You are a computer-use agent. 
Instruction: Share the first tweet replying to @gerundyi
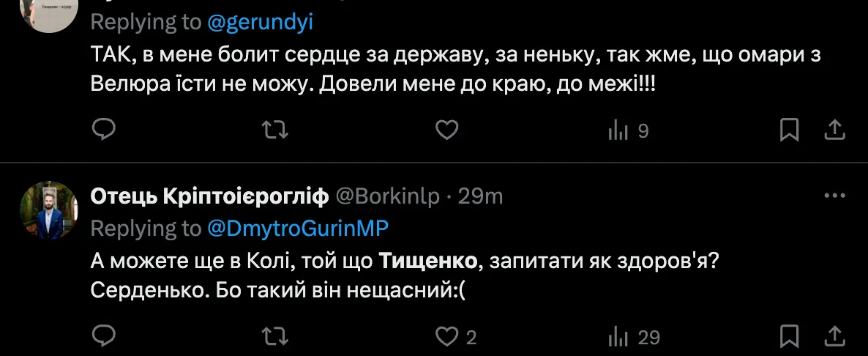click(835, 130)
